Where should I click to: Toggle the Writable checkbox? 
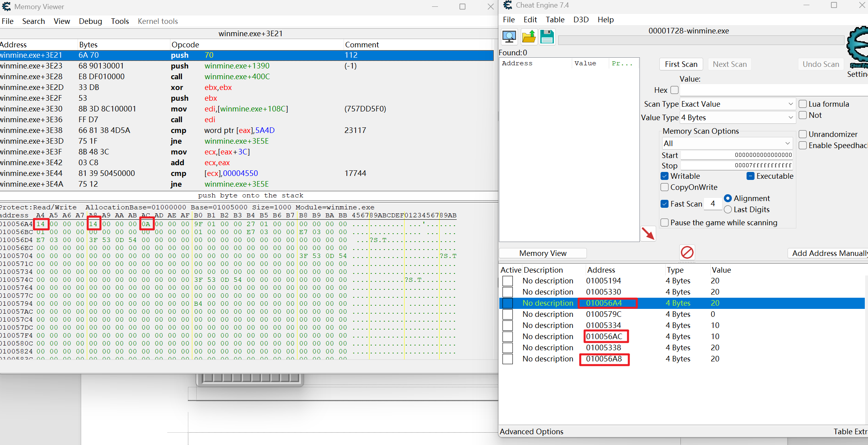[665, 176]
